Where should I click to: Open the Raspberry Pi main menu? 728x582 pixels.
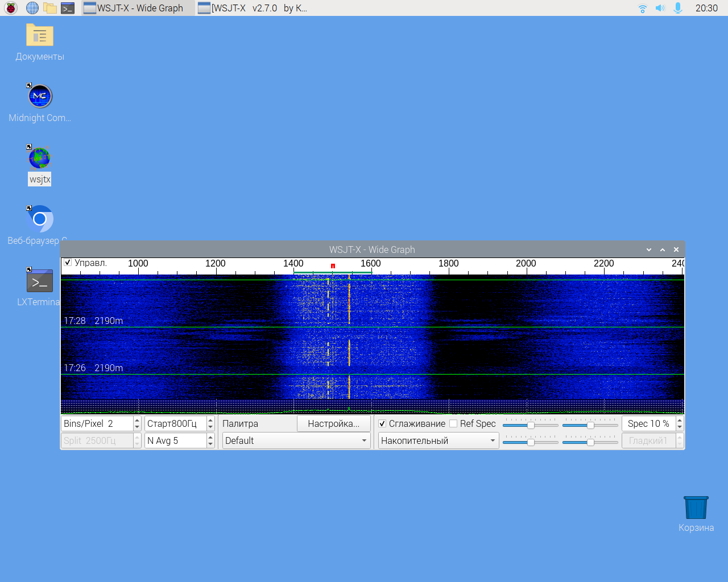pyautogui.click(x=10, y=8)
